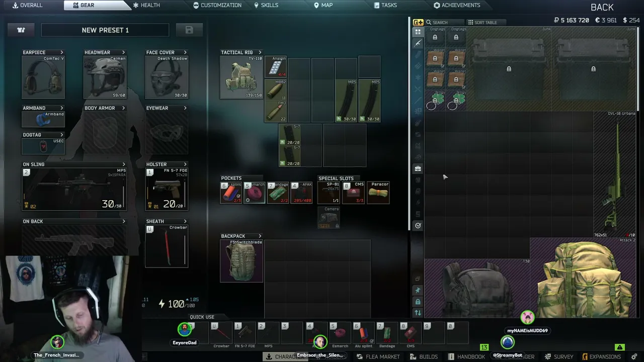
Task: Select the F5 Switchblade backpack item
Action: [x=242, y=261]
